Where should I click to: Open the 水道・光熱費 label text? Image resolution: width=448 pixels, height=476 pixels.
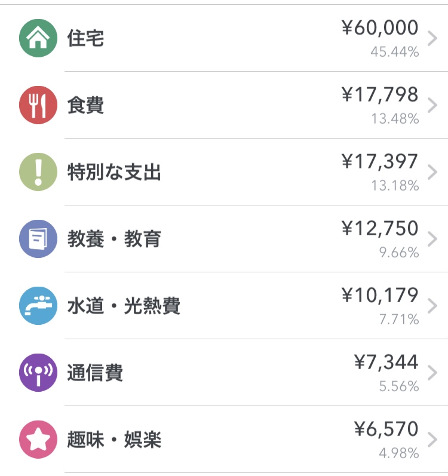pyautogui.click(x=124, y=306)
